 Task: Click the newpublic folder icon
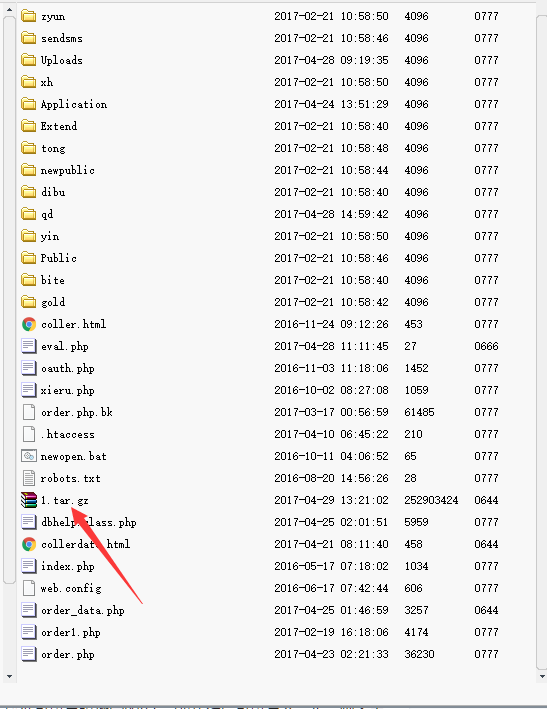[28, 170]
